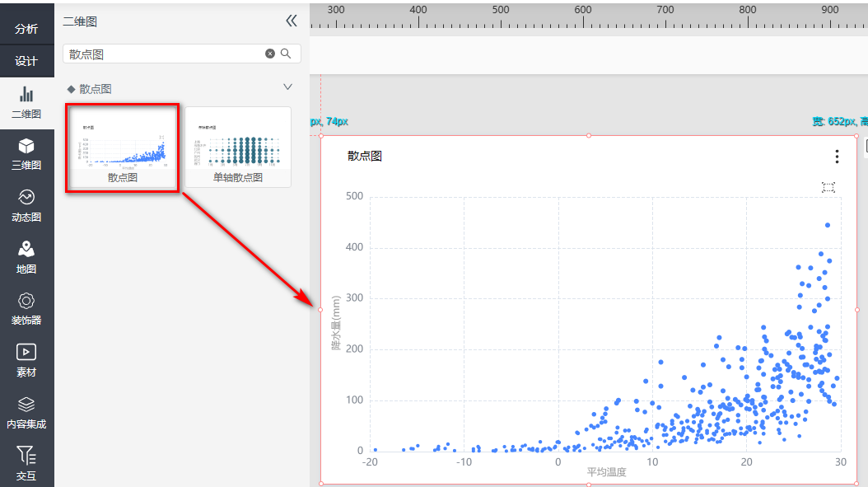The image size is (868, 487).
Task: Open the 内容集成 layers section
Action: 26,412
